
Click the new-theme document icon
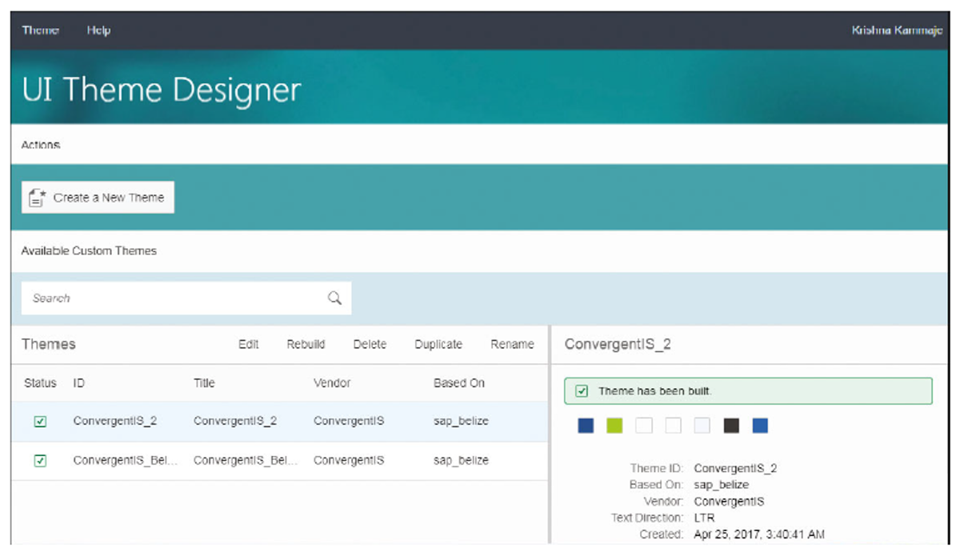(36, 197)
